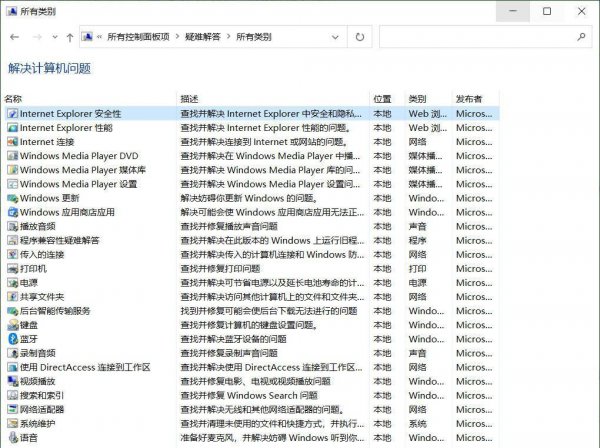Click description 查找并修复播放声音问题
The height and width of the screenshot is (448, 600).
pyautogui.click(x=229, y=226)
